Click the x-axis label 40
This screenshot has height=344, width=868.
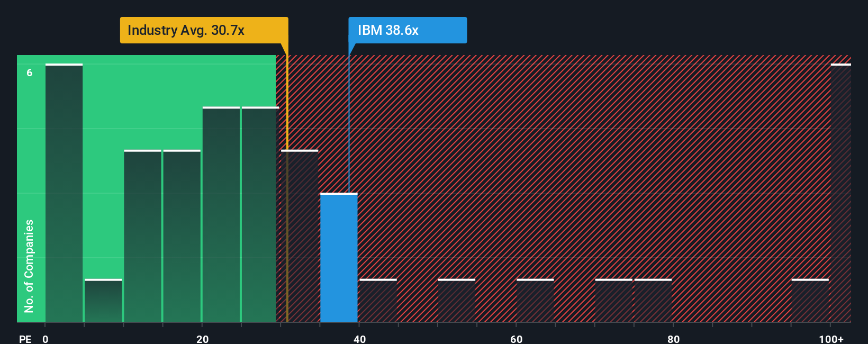(359, 339)
